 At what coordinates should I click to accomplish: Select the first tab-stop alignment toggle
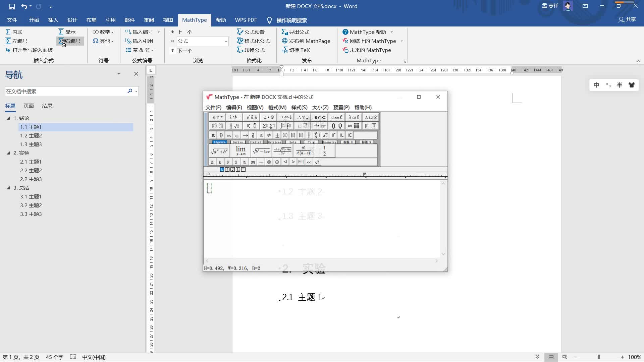[222, 170]
